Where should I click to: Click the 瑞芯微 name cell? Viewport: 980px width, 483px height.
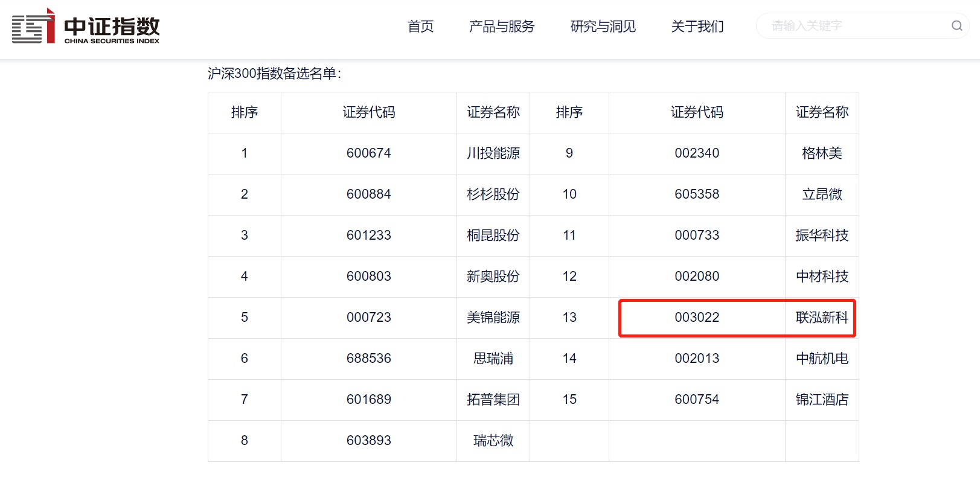coord(493,441)
